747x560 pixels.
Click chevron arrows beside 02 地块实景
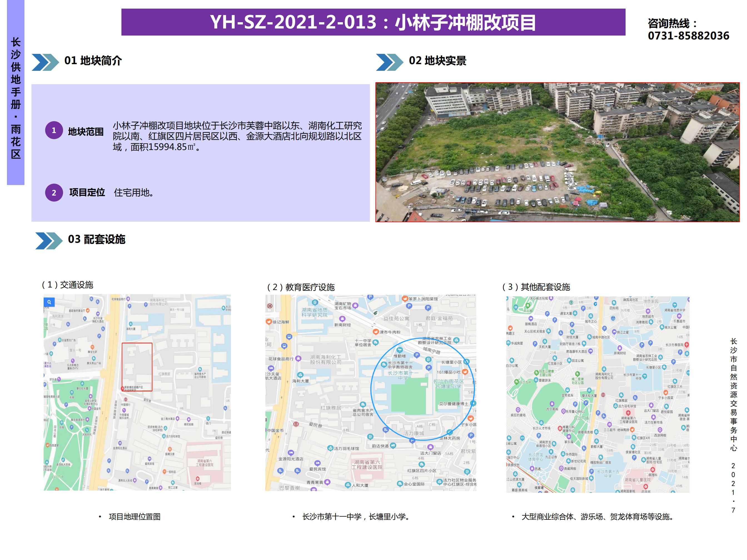(x=389, y=62)
